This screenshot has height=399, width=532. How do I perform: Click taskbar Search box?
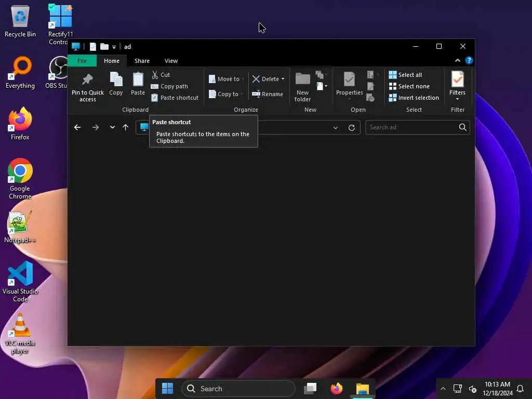click(238, 389)
